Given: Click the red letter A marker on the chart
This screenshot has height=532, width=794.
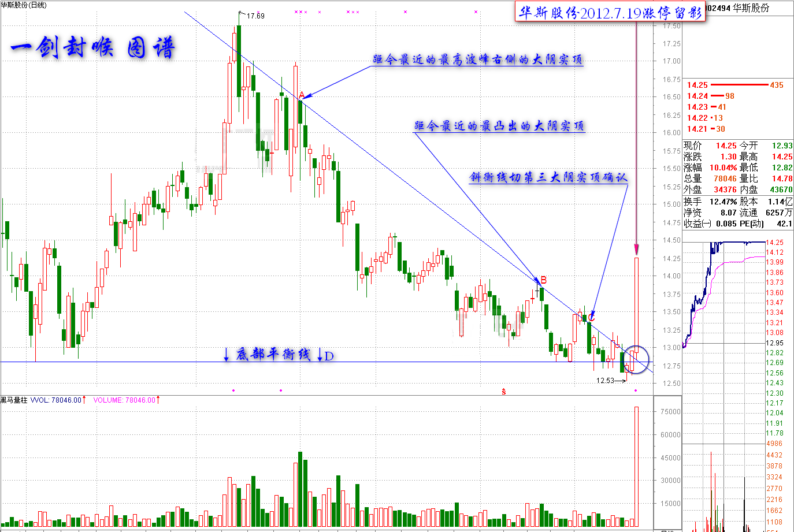Looking at the screenshot, I should coord(301,95).
